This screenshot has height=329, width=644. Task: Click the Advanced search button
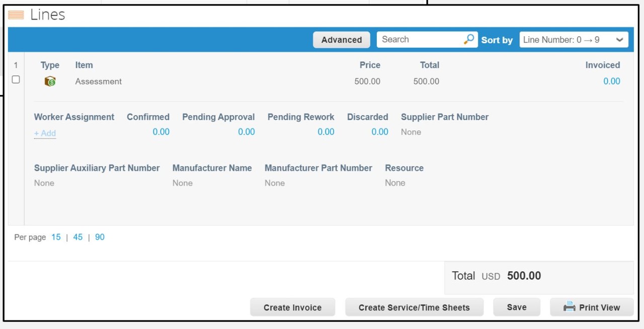click(342, 40)
